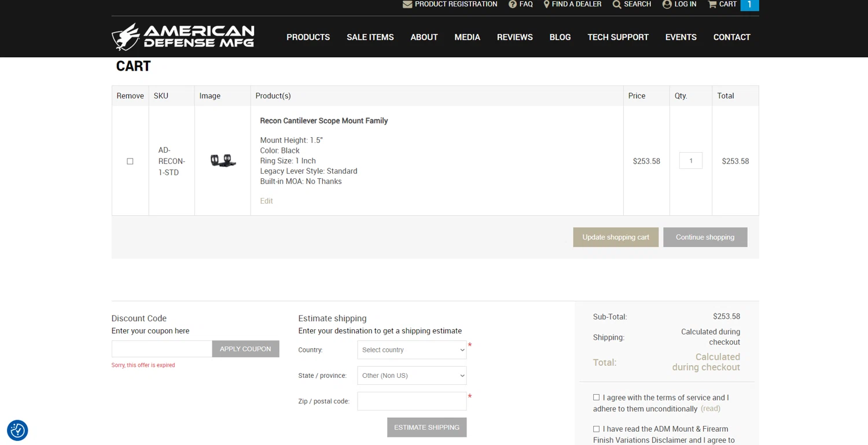Check the terms of service agreement box
The width and height of the screenshot is (868, 445).
coord(596,398)
